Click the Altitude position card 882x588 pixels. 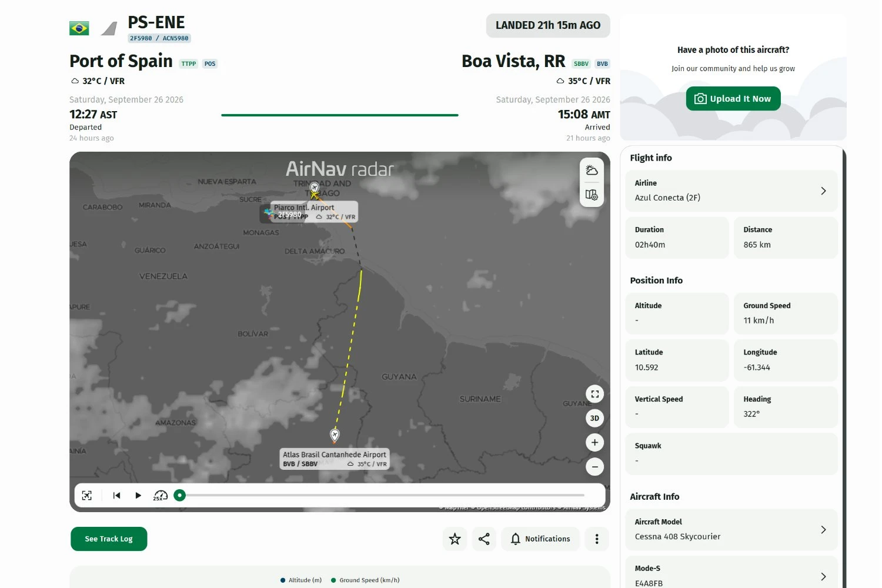tap(677, 313)
